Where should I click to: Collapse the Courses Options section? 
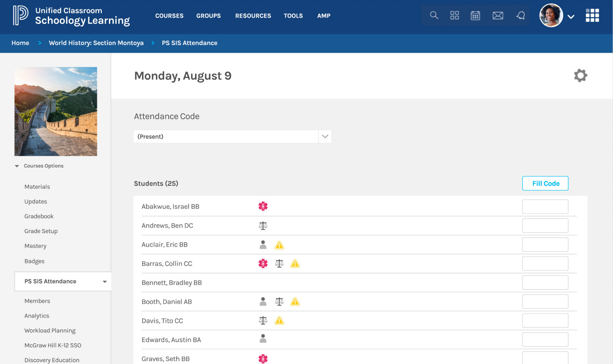pyautogui.click(x=17, y=166)
